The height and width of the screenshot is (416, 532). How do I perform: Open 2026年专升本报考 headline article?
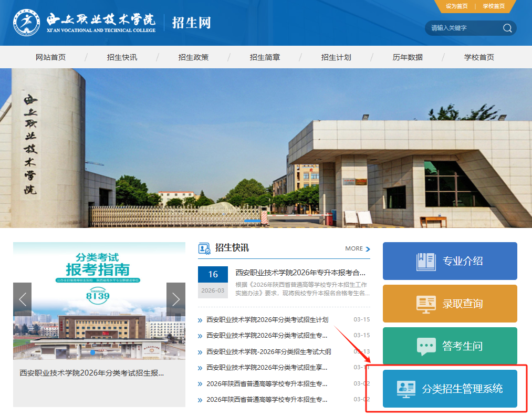pyautogui.click(x=300, y=273)
